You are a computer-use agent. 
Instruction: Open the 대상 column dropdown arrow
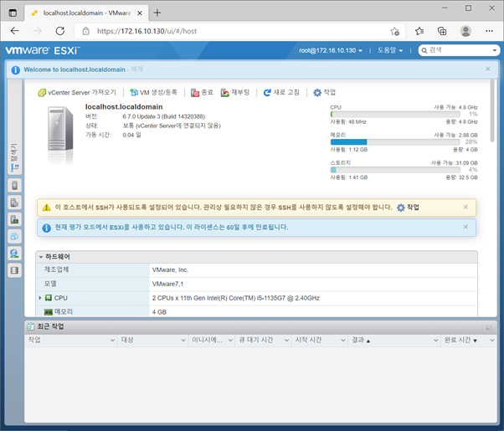tap(183, 340)
